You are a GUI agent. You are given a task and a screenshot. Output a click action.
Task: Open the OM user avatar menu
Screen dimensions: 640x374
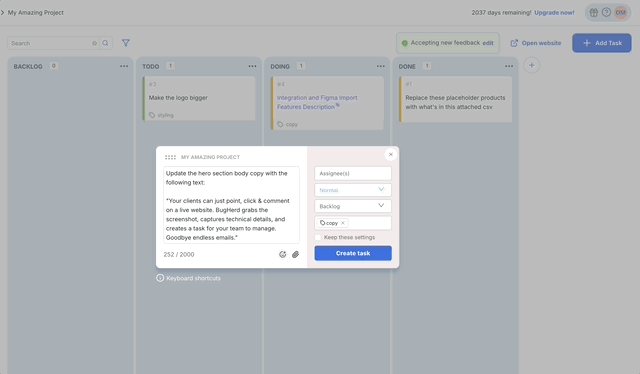tap(620, 13)
